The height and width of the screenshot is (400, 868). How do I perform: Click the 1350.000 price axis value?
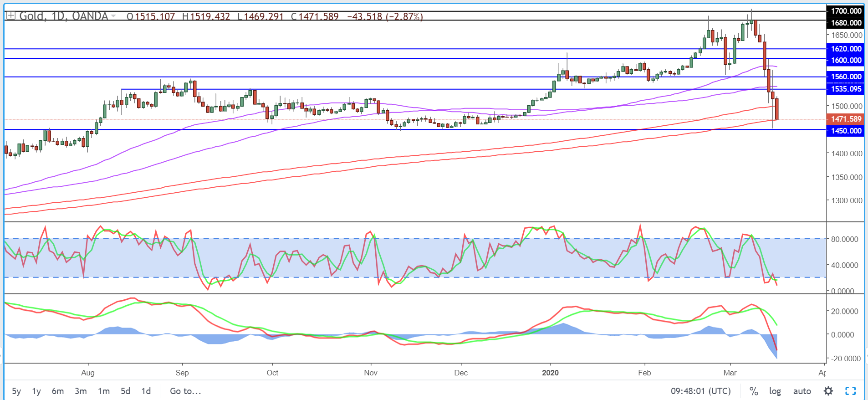tap(847, 177)
